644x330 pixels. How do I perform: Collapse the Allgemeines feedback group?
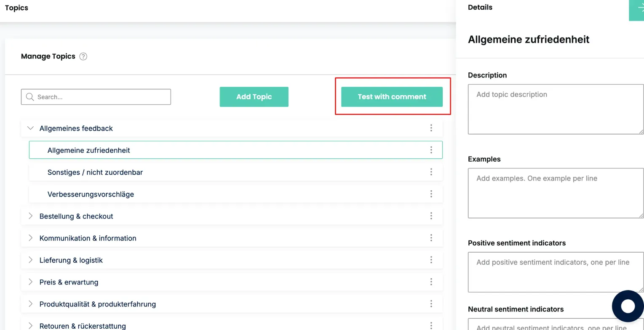click(x=30, y=128)
